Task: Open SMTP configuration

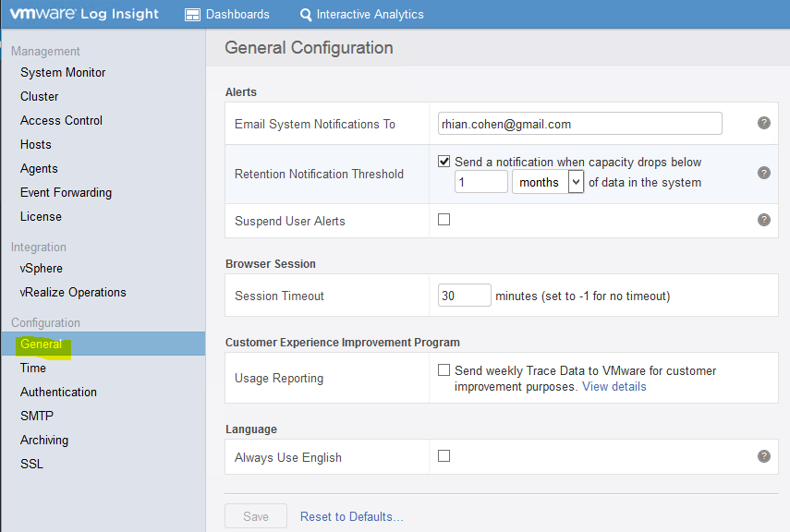Action: pyautogui.click(x=37, y=416)
